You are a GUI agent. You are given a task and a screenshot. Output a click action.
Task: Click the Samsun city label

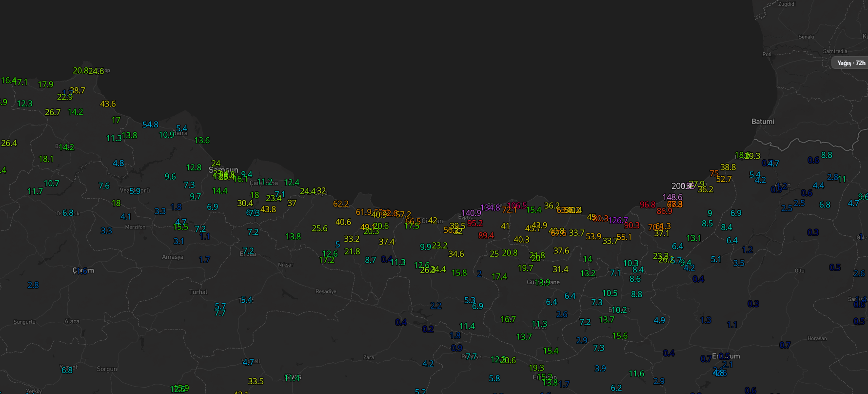[223, 170]
